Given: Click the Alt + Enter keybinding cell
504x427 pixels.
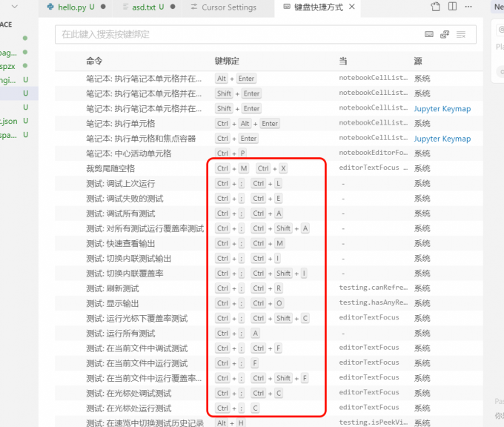Looking at the screenshot, I should pyautogui.click(x=236, y=79).
